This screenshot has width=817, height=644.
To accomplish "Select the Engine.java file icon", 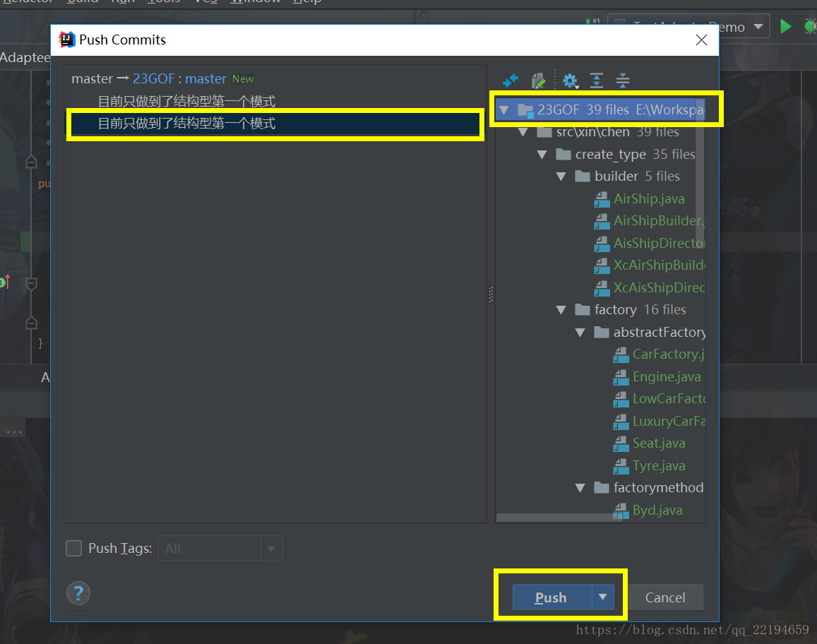I will click(x=621, y=377).
